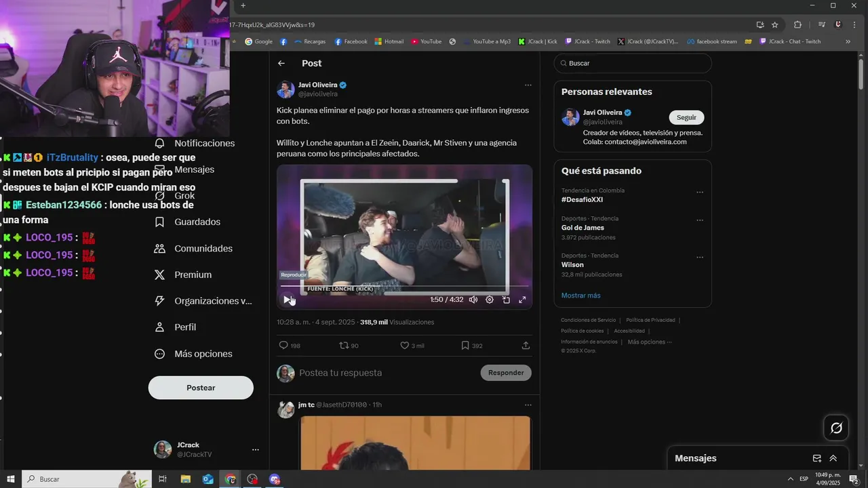Open options for Wilson trend
Screen dimensions: 868x488
[x=700, y=258]
